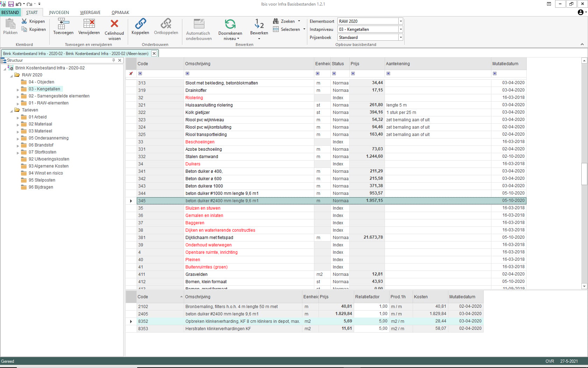Expand the 03 - Kengetallen tree node
Image resolution: width=588 pixels, height=368 pixels.
coord(18,90)
